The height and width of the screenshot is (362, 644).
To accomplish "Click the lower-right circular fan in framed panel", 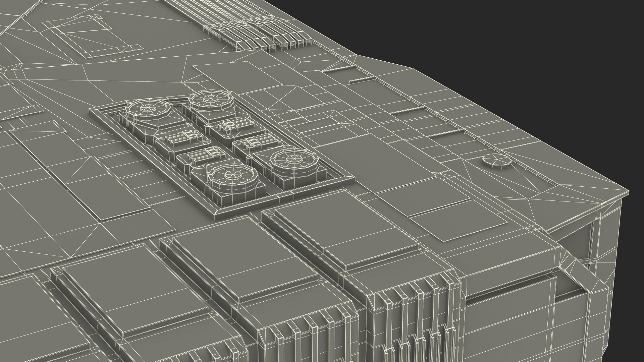I will pyautogui.click(x=293, y=160).
